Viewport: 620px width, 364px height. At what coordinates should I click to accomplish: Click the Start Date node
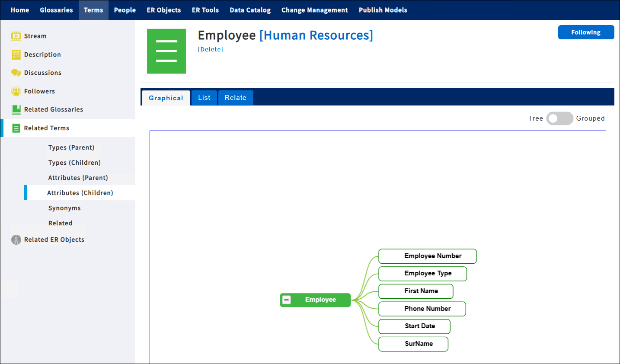coord(415,326)
